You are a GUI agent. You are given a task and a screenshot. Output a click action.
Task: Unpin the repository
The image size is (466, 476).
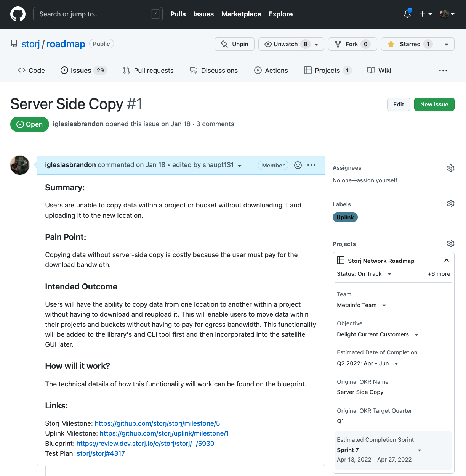tap(234, 44)
